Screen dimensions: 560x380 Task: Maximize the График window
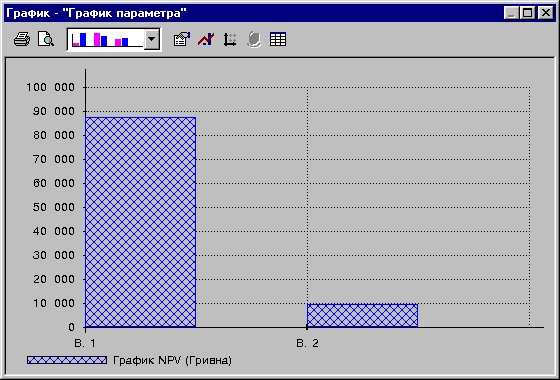tap(528, 13)
